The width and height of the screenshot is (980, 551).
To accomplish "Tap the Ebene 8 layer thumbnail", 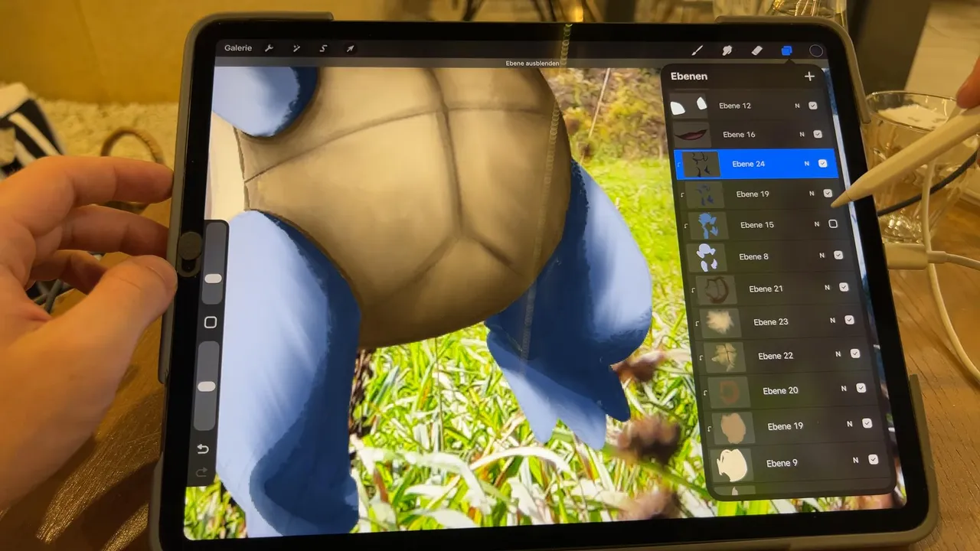I will (707, 257).
